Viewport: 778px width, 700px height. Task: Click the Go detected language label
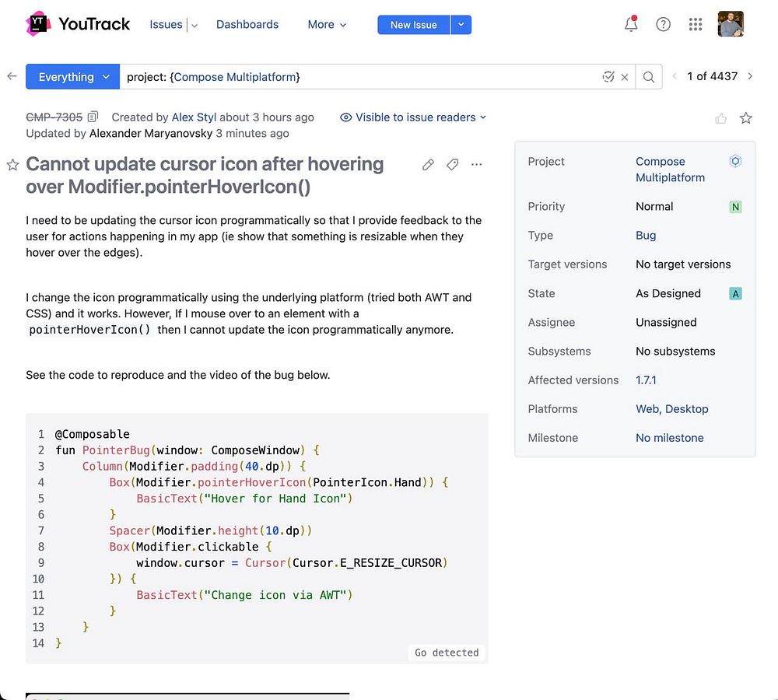[x=447, y=653]
